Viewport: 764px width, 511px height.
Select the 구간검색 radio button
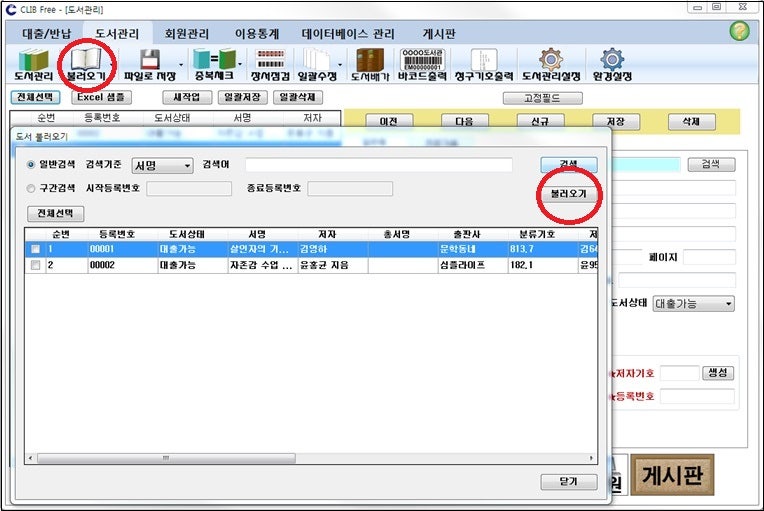(x=31, y=188)
